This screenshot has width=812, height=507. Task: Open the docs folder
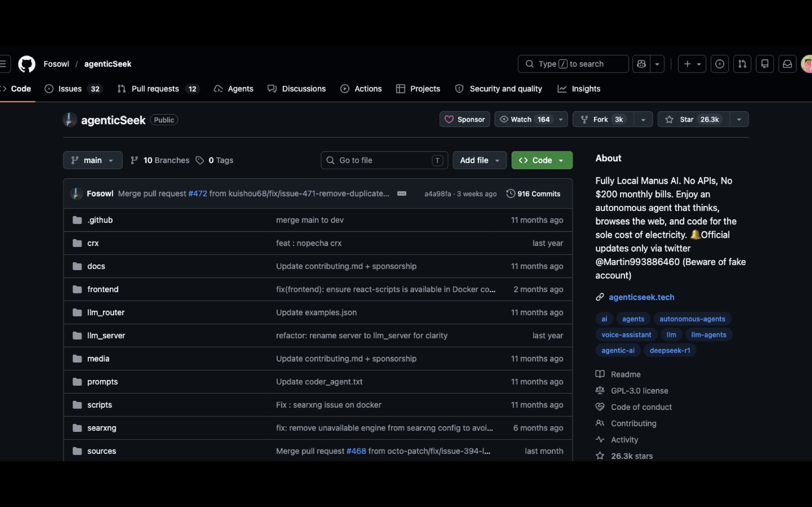(96, 266)
